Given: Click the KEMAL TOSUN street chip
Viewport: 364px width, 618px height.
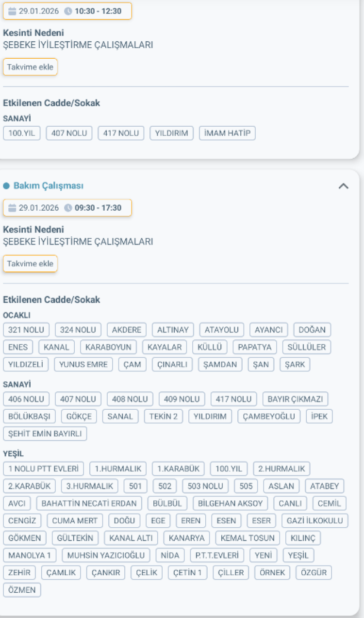Looking at the screenshot, I should (248, 538).
